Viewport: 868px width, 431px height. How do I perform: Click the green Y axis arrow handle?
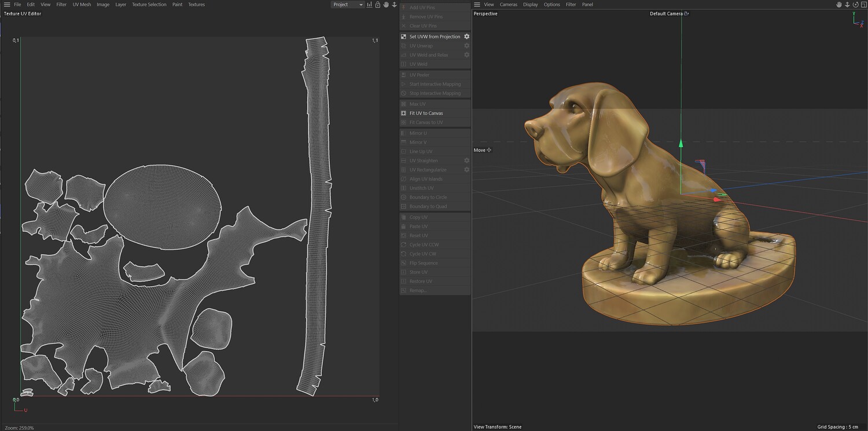pos(681,143)
